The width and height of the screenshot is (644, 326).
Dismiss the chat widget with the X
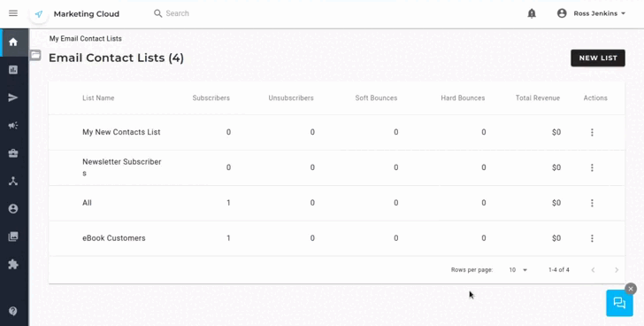(x=631, y=289)
